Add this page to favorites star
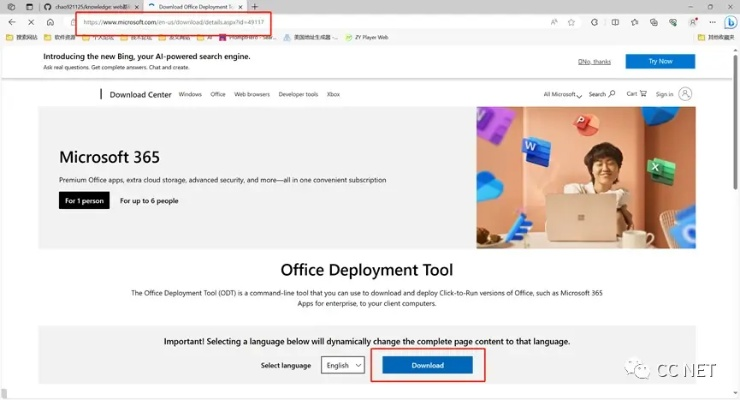This screenshot has height=400, width=740. point(572,22)
